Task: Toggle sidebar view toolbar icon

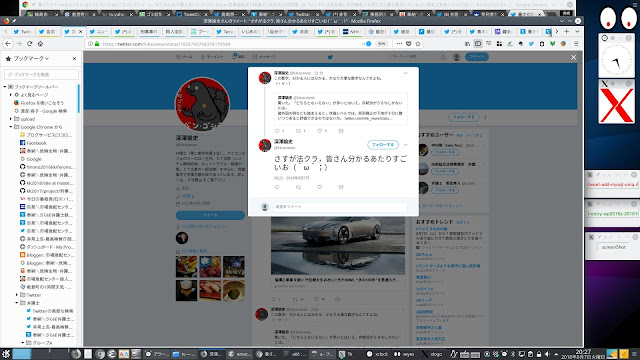Action: (478, 44)
